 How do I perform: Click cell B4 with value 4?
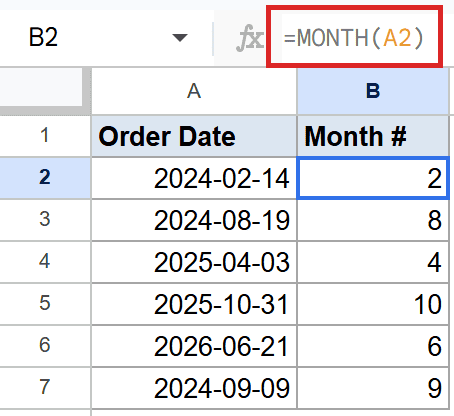373,262
